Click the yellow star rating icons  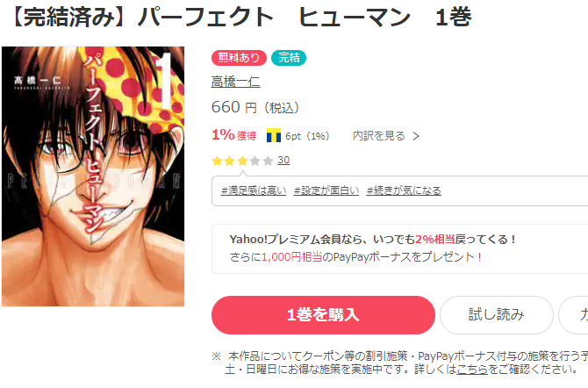click(x=230, y=161)
